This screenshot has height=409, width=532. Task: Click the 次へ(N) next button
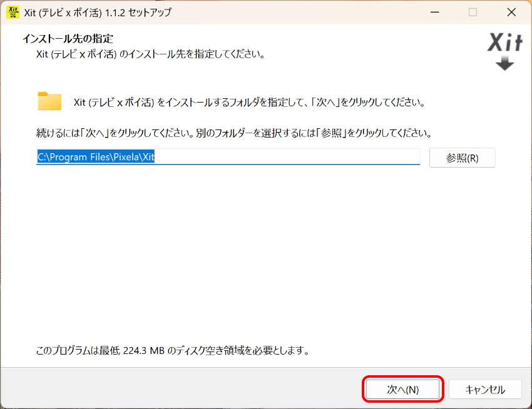pos(402,390)
